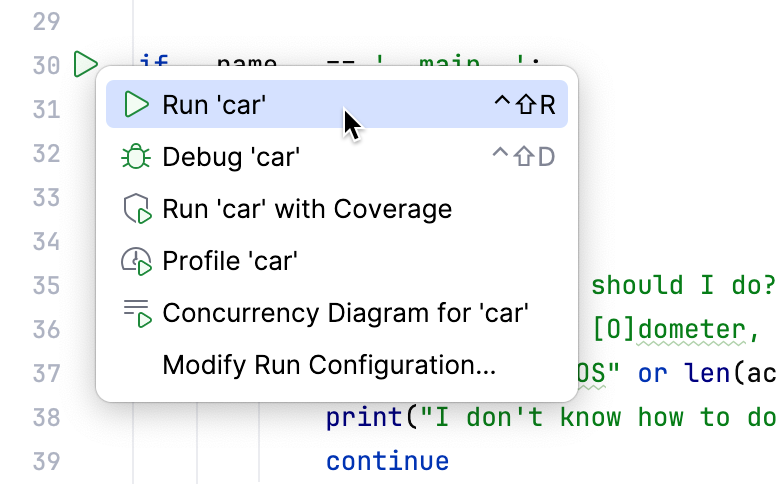The image size is (776, 484).
Task: Click the shield coverage icon in the menu
Action: point(136,210)
